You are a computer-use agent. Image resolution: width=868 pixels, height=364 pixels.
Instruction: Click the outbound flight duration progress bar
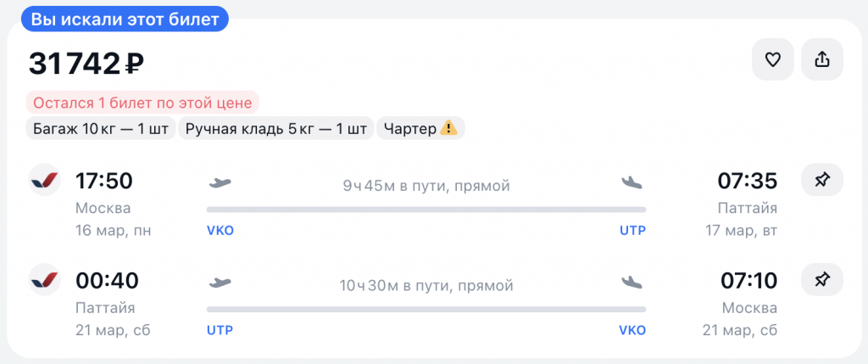pos(426,209)
